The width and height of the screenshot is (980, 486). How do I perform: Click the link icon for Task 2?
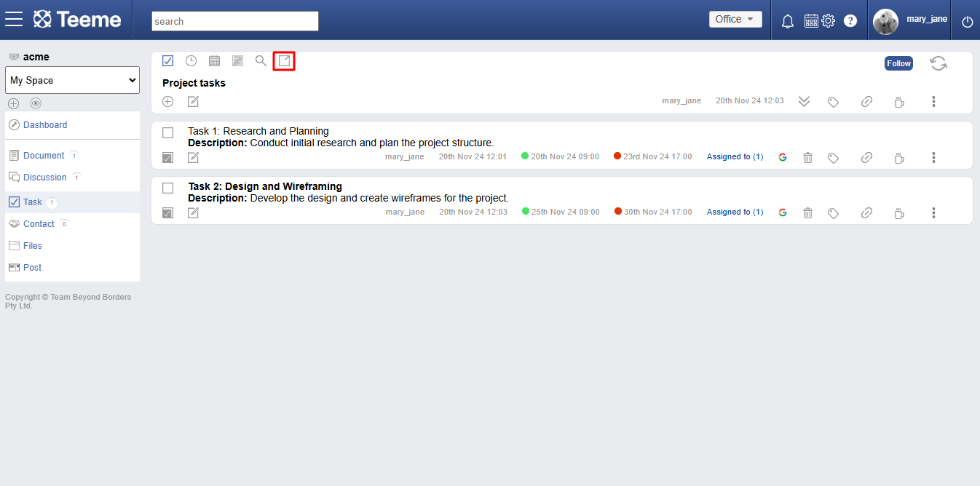(866, 212)
